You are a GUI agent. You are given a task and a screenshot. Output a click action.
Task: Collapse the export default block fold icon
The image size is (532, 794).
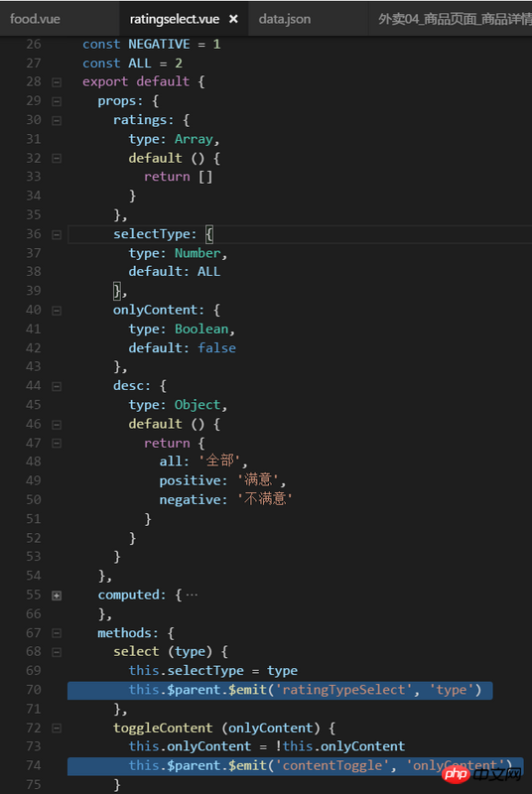tap(57, 82)
